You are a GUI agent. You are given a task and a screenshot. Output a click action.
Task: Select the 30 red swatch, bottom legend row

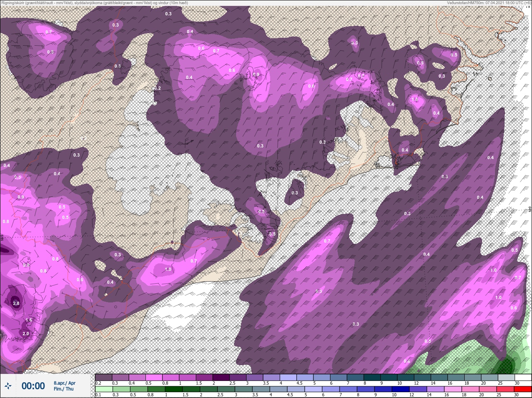(x=522, y=389)
